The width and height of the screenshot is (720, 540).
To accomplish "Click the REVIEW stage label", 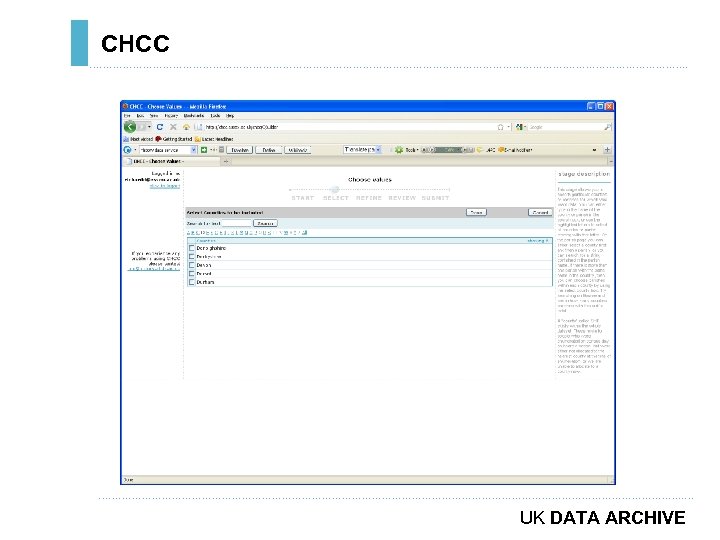I will pyautogui.click(x=402, y=198).
